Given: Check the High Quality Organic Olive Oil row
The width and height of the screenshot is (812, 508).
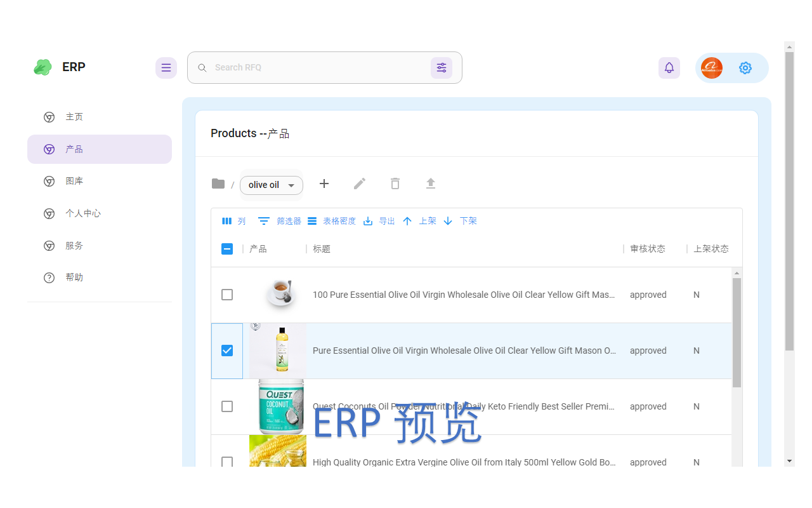Looking at the screenshot, I should pos(227,462).
